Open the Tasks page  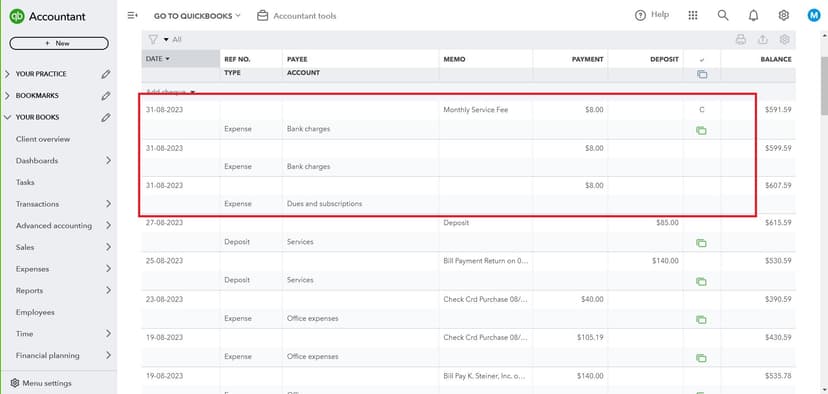pos(25,182)
